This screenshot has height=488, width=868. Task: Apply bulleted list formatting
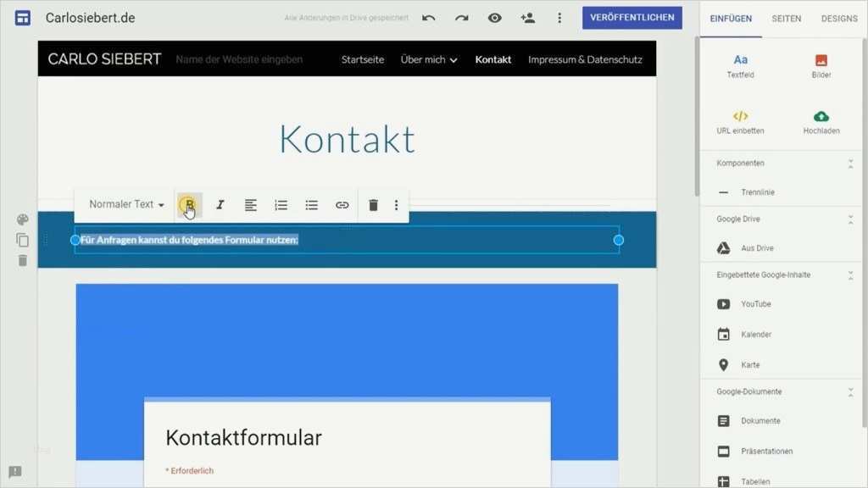312,205
